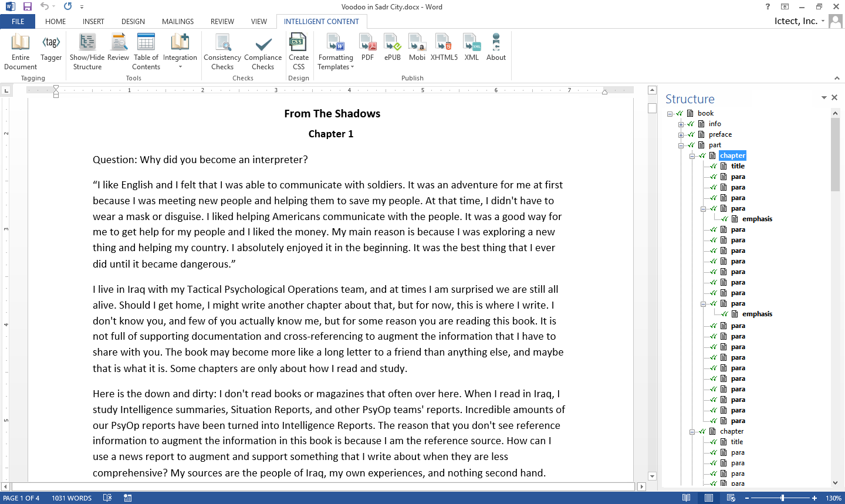Collapse the second chapter node
The image size is (845, 504).
click(692, 432)
